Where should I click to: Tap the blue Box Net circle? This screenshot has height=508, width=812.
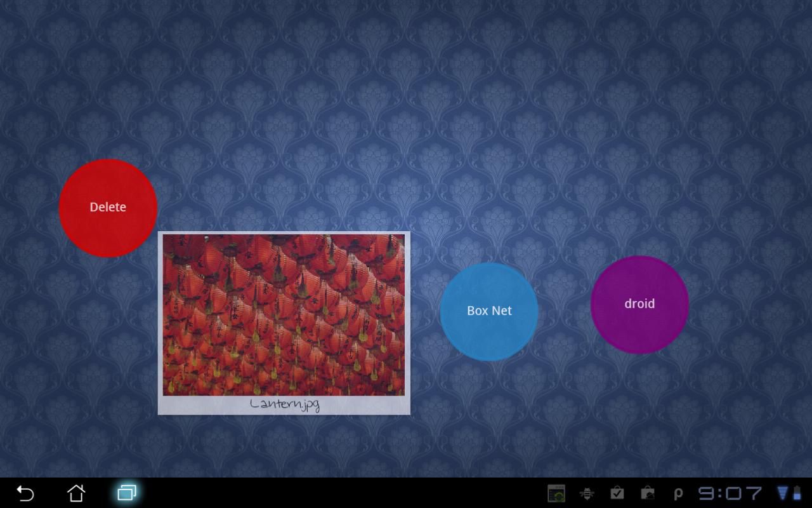click(x=489, y=311)
